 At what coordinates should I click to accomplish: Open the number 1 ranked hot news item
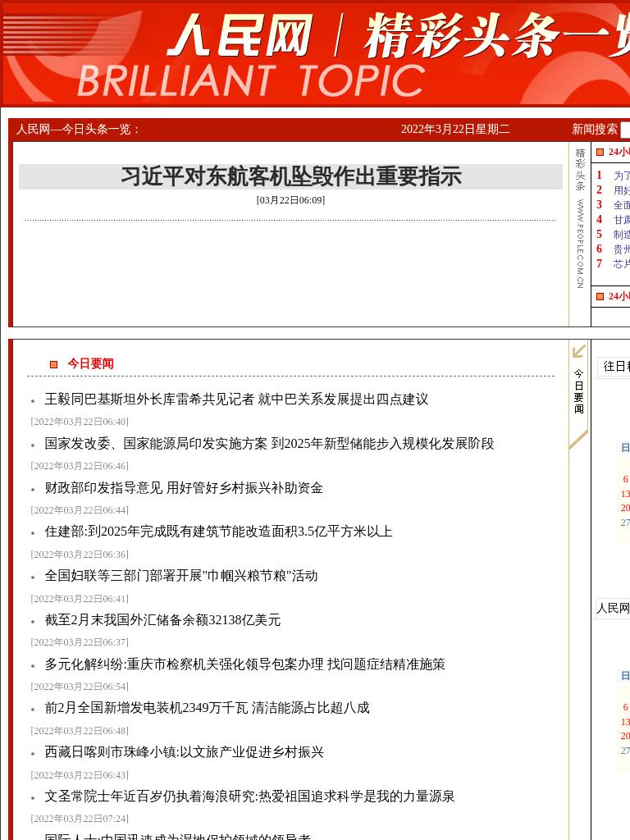pyautogui.click(x=622, y=176)
